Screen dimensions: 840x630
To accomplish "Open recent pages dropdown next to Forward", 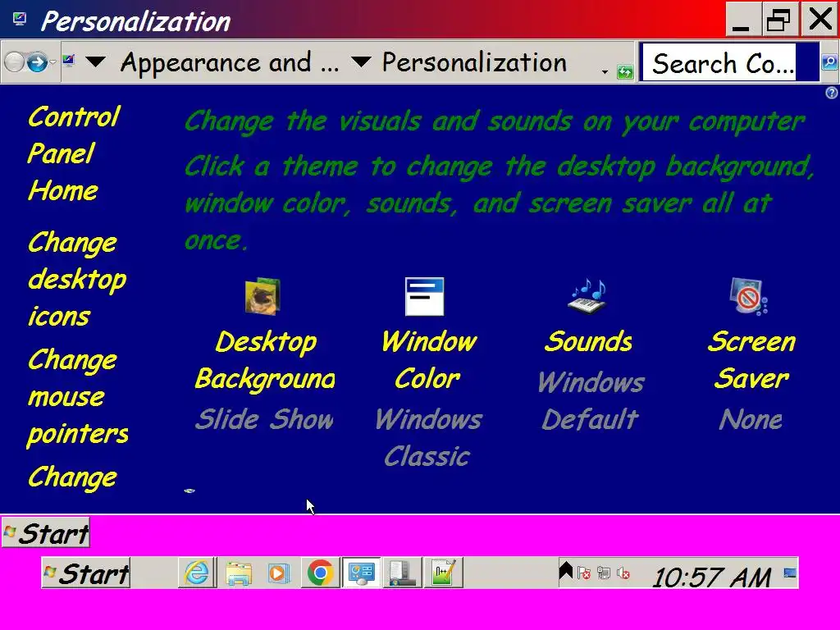I will point(52,62).
